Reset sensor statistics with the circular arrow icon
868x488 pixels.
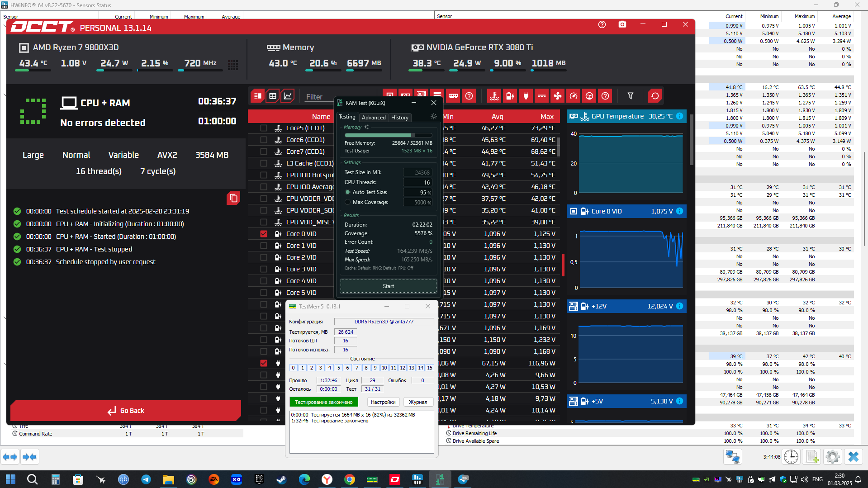coord(655,96)
